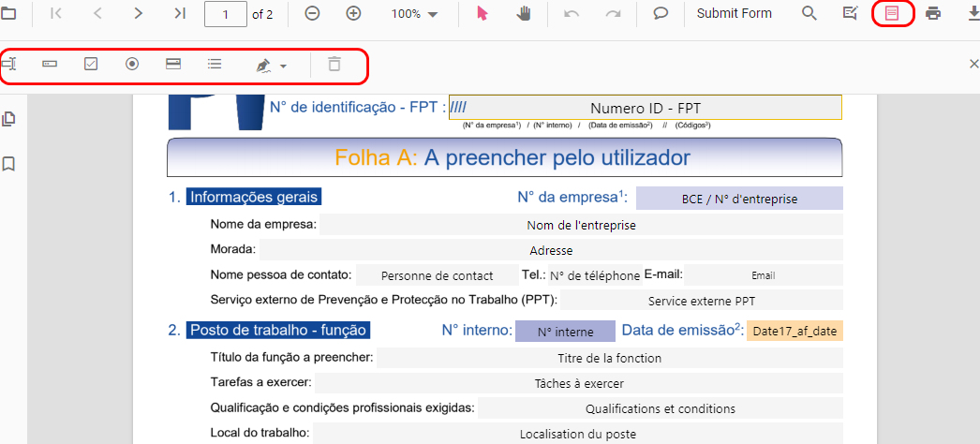Print the document
This screenshot has width=980, height=444.
point(933,13)
